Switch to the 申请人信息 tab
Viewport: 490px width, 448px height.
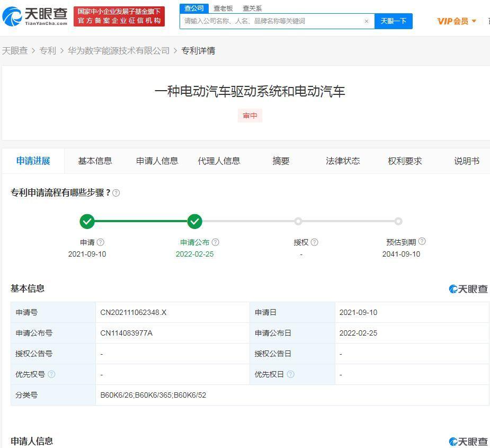(x=157, y=161)
